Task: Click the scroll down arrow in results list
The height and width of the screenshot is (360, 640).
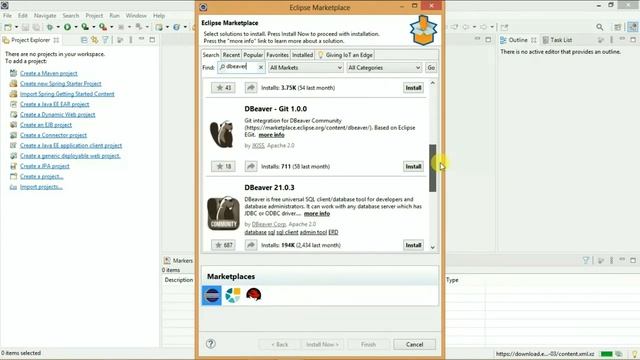Action: [433, 247]
